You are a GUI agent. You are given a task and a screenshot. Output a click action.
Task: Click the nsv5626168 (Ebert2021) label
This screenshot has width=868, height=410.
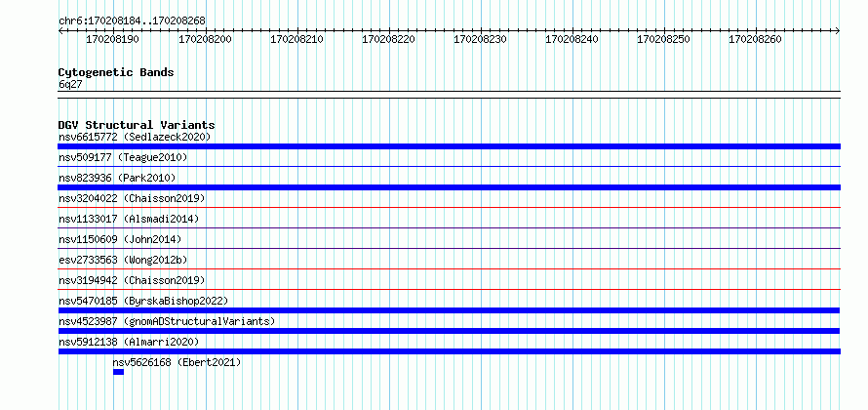click(178, 362)
